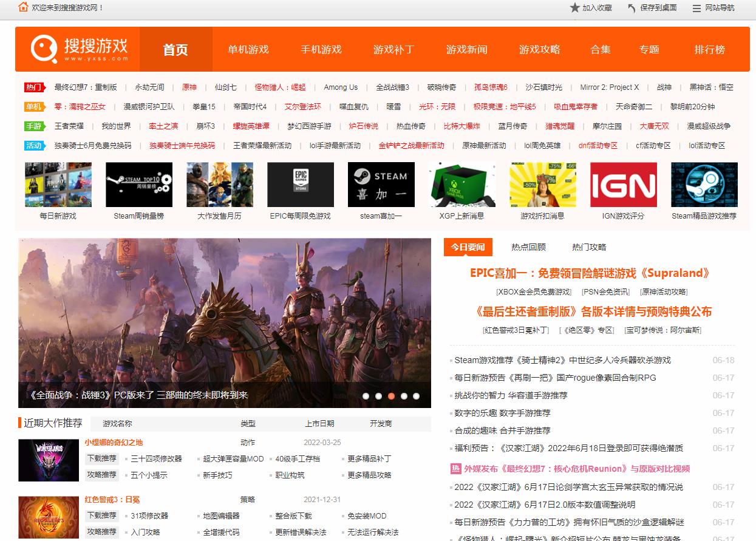This screenshot has height=541, width=756.
Task: Open EPIC每周限免游戏 logo image
Action: pyautogui.click(x=301, y=185)
